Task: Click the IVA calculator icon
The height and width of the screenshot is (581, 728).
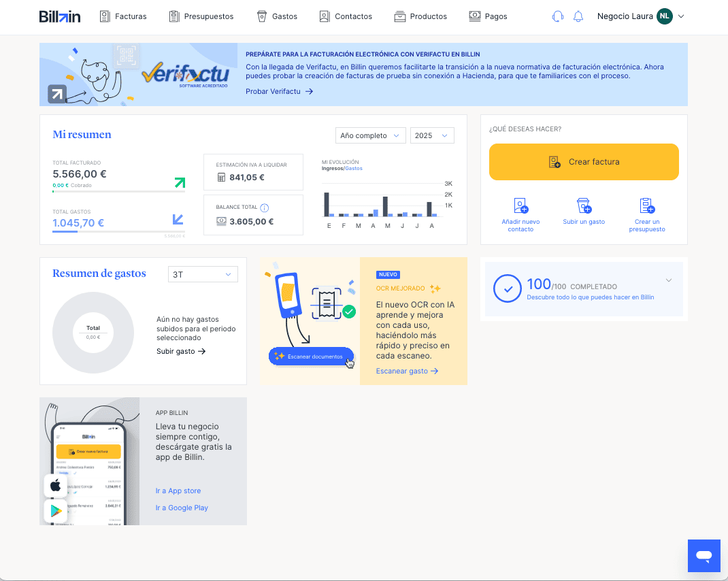Action: 222,178
